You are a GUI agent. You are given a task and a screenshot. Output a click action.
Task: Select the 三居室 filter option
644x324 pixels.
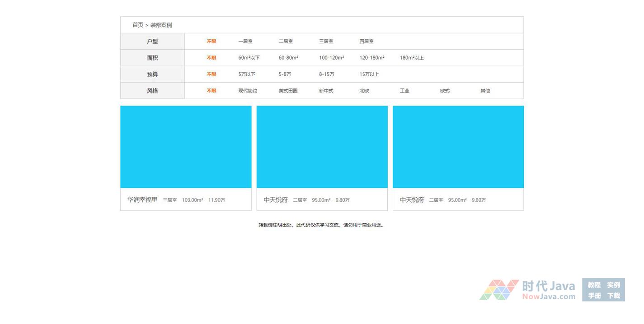coord(326,42)
